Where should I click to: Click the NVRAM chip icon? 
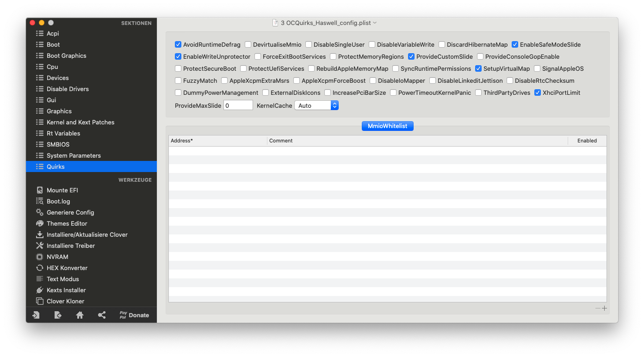pyautogui.click(x=40, y=257)
